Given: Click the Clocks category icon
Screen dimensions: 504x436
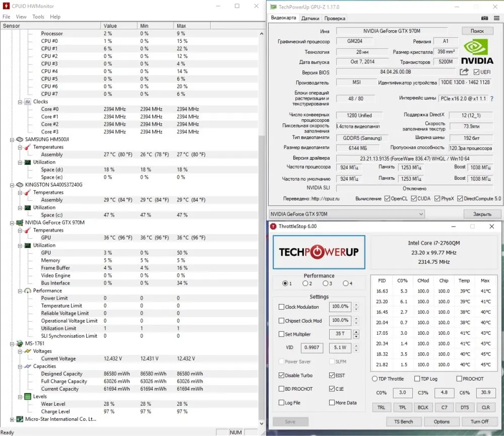Looking at the screenshot, I should 28,102.
